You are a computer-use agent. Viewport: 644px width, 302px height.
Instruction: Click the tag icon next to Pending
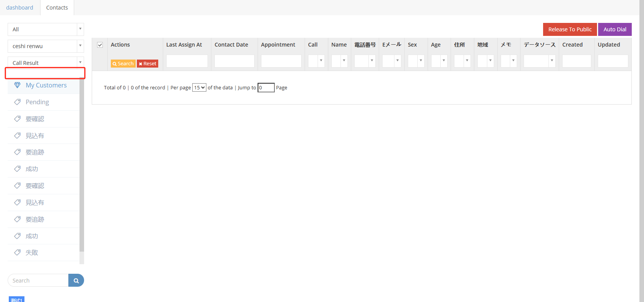(x=17, y=102)
